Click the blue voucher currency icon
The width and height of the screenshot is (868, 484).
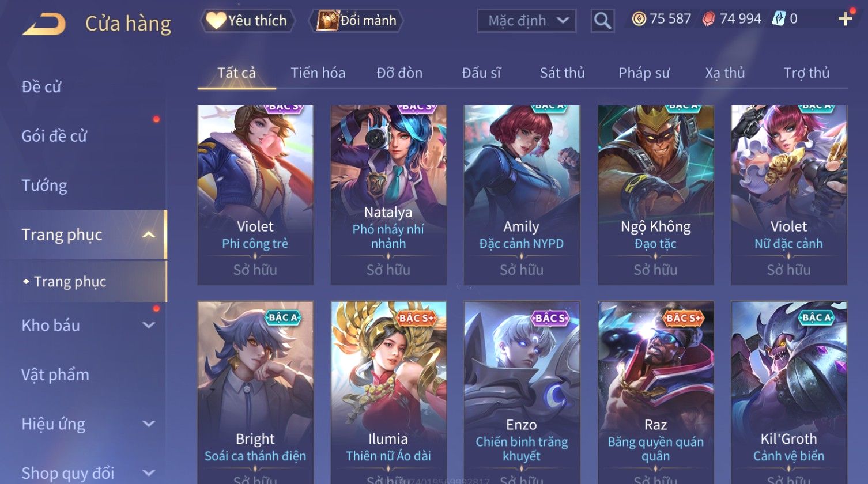[779, 19]
